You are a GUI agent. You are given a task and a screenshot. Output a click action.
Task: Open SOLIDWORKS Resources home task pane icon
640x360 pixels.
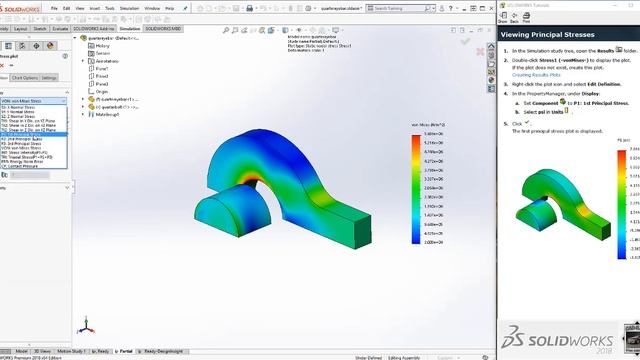point(491,47)
